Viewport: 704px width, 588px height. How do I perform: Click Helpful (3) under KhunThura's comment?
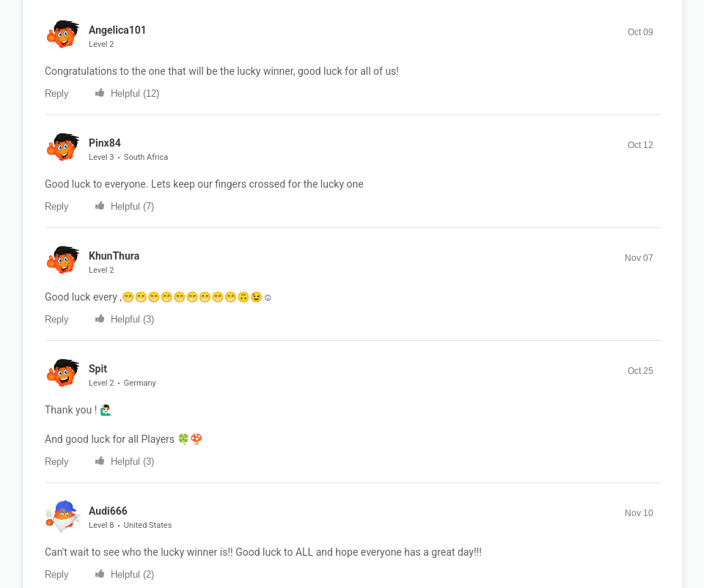(133, 319)
